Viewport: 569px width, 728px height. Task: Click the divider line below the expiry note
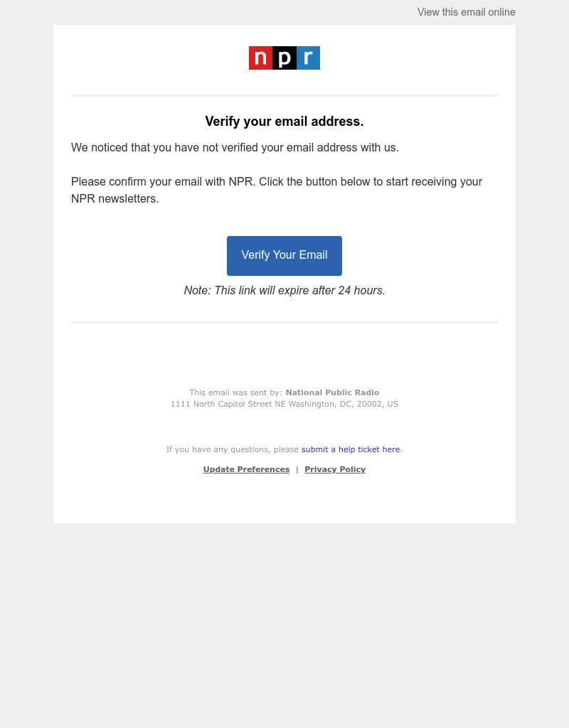284,322
